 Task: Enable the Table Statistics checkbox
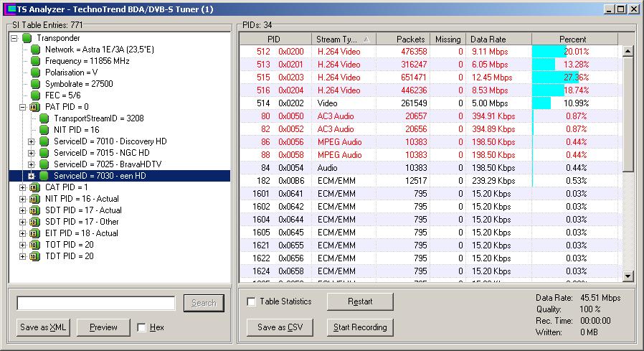[x=251, y=301]
